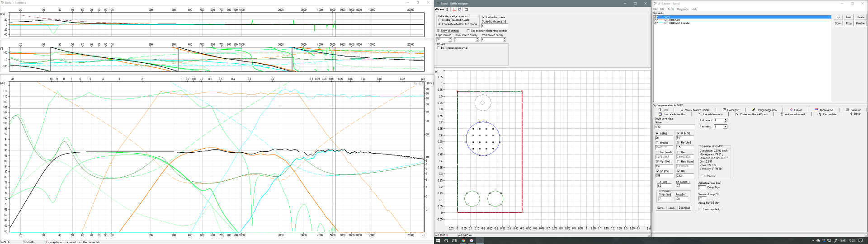Open Task View in the taskbar
868x244 pixels.
(x=454, y=240)
